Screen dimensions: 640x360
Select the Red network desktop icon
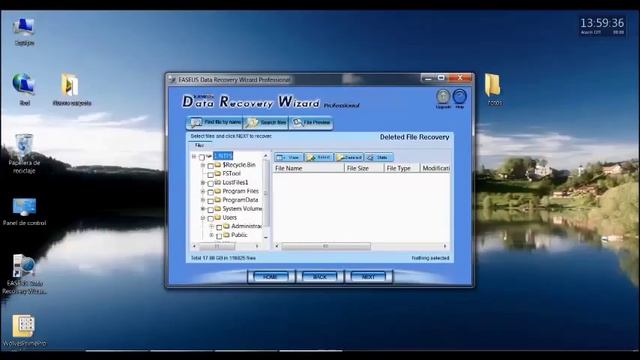(24, 89)
